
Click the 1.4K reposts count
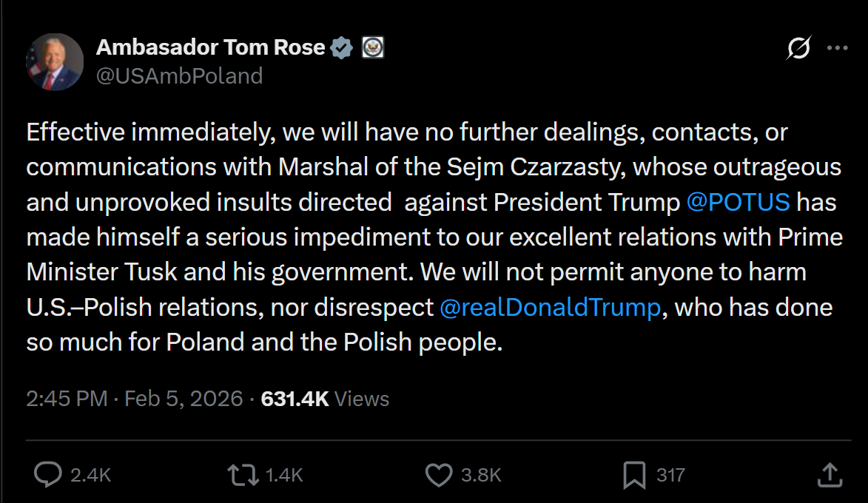click(283, 475)
